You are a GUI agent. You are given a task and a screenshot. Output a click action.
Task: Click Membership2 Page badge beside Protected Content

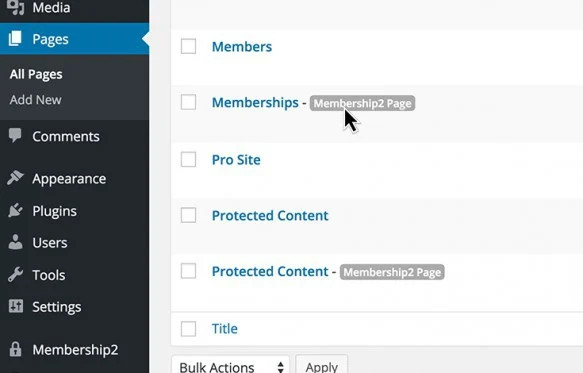click(x=392, y=272)
